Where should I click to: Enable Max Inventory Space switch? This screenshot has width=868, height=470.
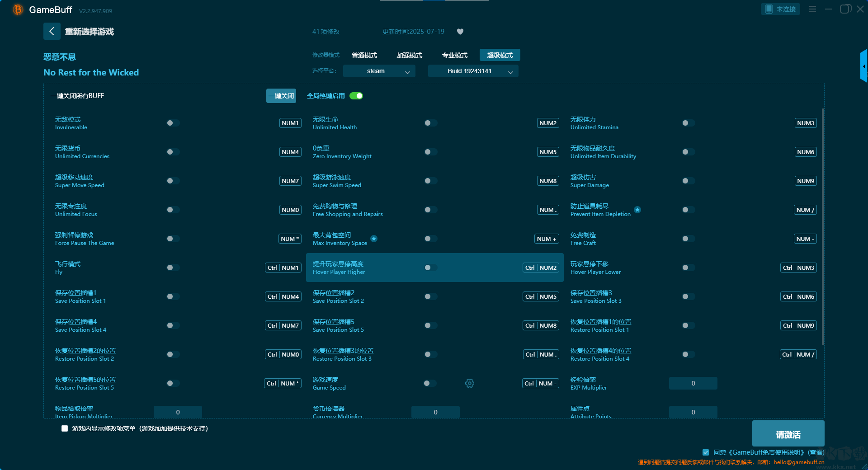coord(430,239)
